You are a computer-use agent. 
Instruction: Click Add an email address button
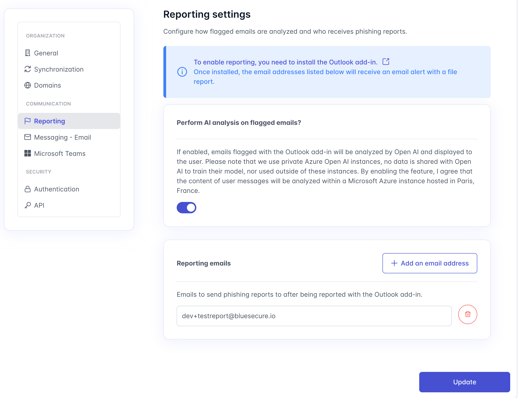[x=430, y=263]
